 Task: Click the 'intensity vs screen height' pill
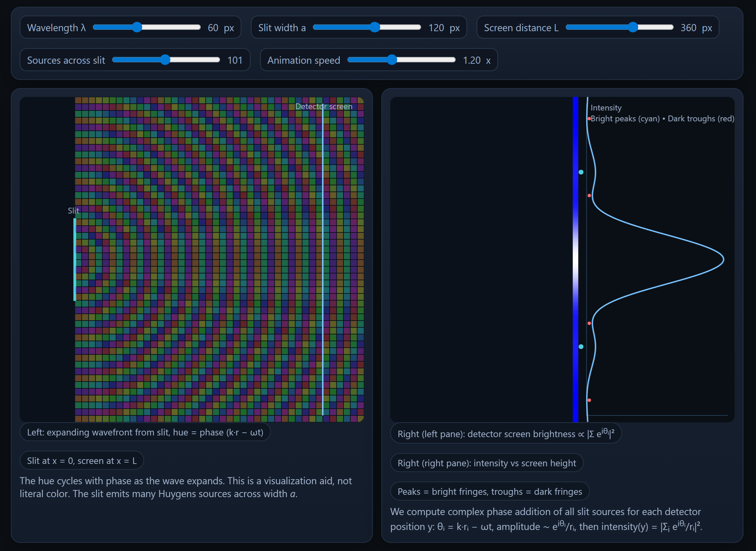coord(486,463)
